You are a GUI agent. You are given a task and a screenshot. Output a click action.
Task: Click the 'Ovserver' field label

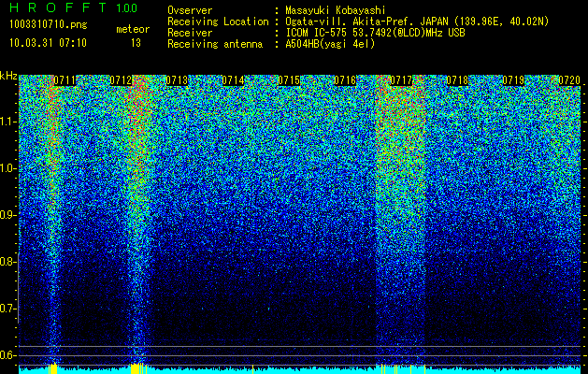click(x=190, y=10)
